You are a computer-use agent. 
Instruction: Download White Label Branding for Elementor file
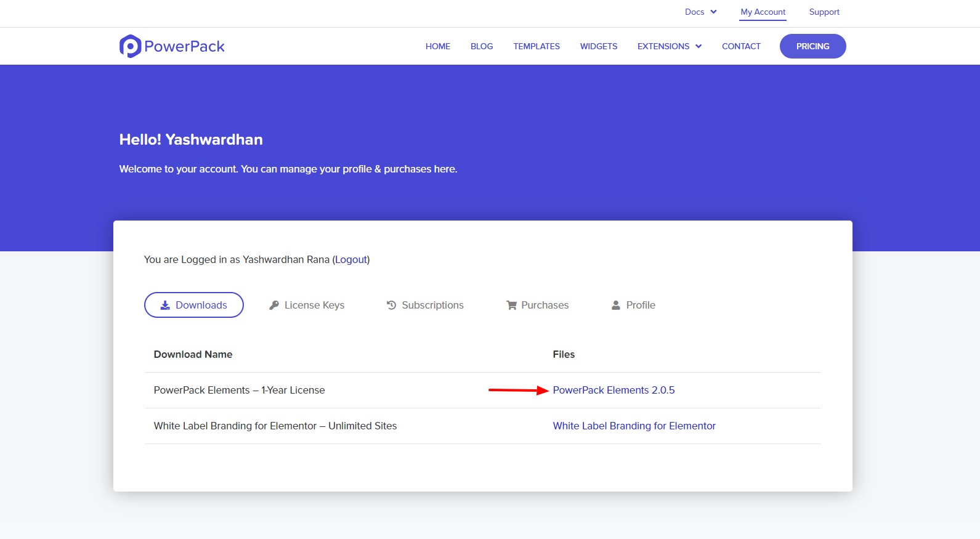pos(634,426)
